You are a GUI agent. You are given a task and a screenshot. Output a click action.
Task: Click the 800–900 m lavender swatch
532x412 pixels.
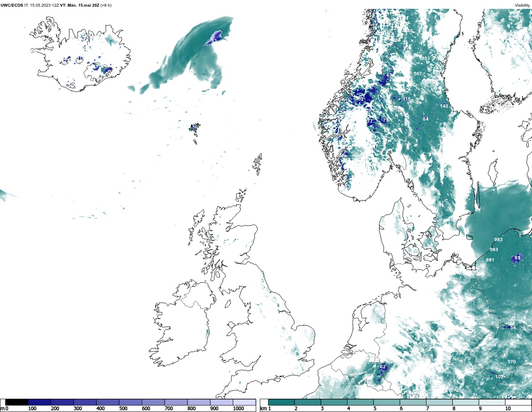[x=199, y=402]
